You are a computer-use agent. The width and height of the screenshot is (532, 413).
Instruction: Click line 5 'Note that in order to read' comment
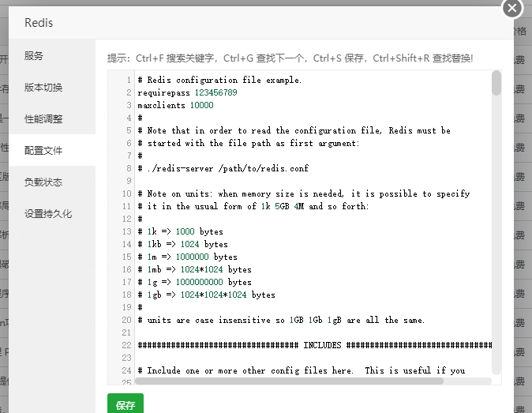tap(294, 130)
